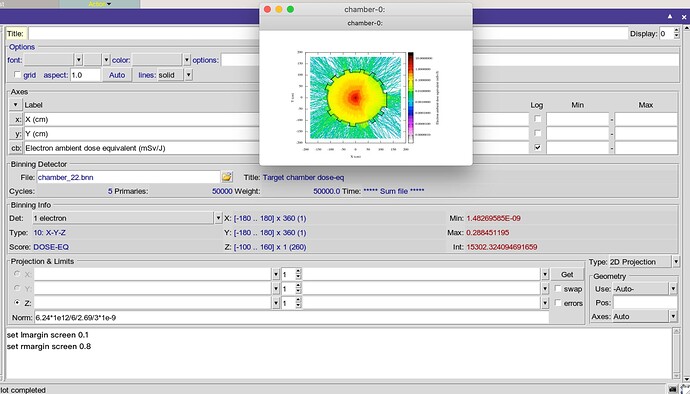Enable the grid checkbox
690x394 pixels.
18,75
